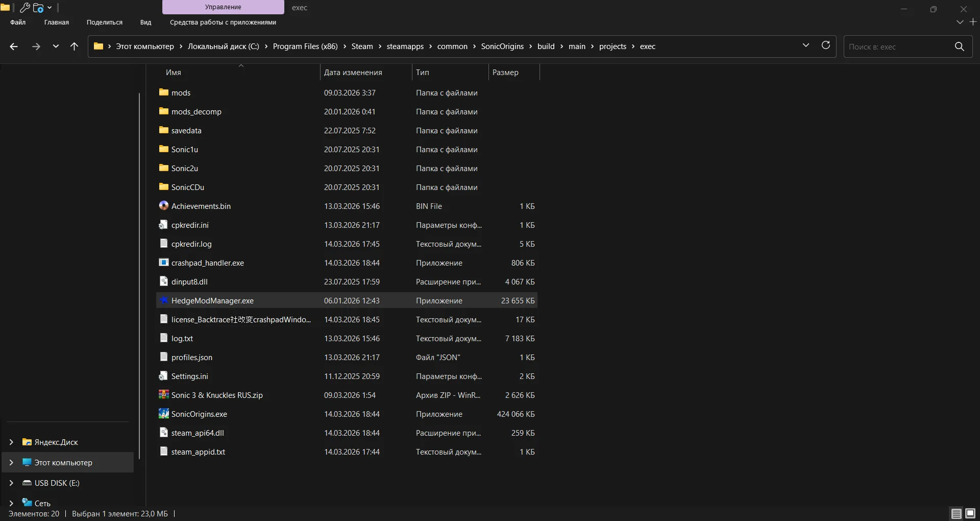Click the SonicOrigins.exe icon

tap(163, 414)
